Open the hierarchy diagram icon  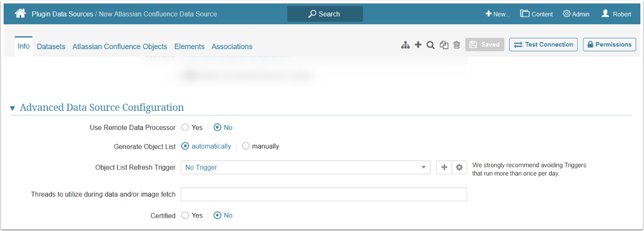point(405,45)
